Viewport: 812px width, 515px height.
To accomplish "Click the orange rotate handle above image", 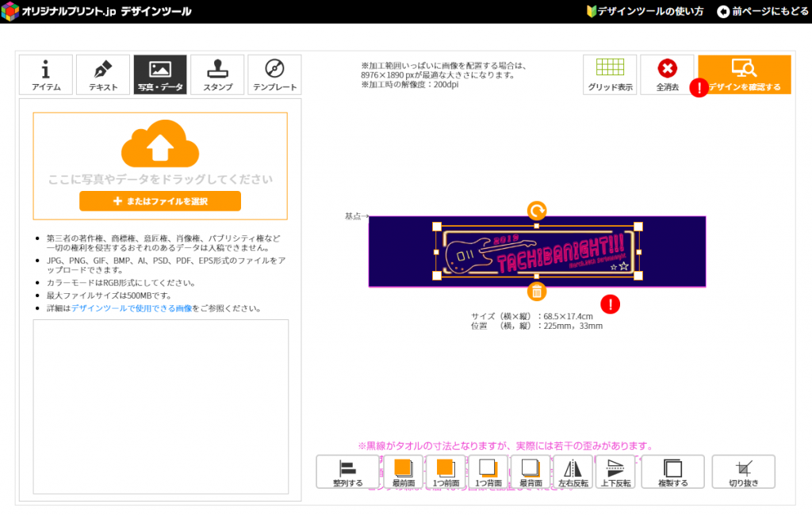I will [x=537, y=211].
